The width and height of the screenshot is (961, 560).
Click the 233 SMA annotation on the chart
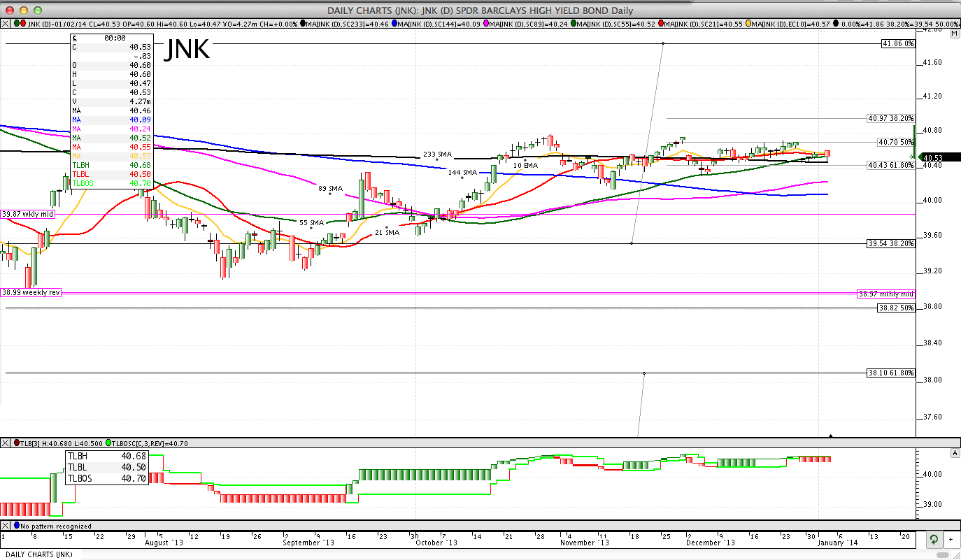[x=437, y=154]
